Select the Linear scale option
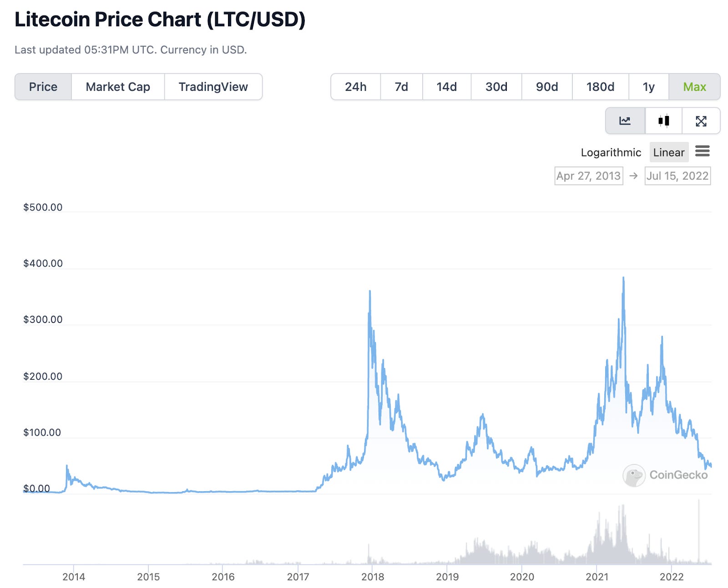728x588 pixels. pyautogui.click(x=668, y=152)
